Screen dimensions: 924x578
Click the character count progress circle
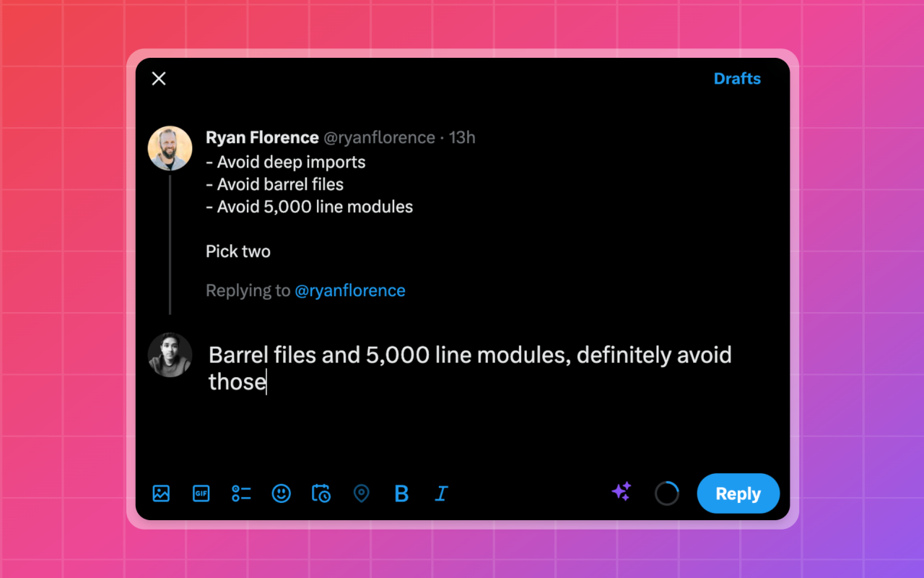(x=666, y=493)
